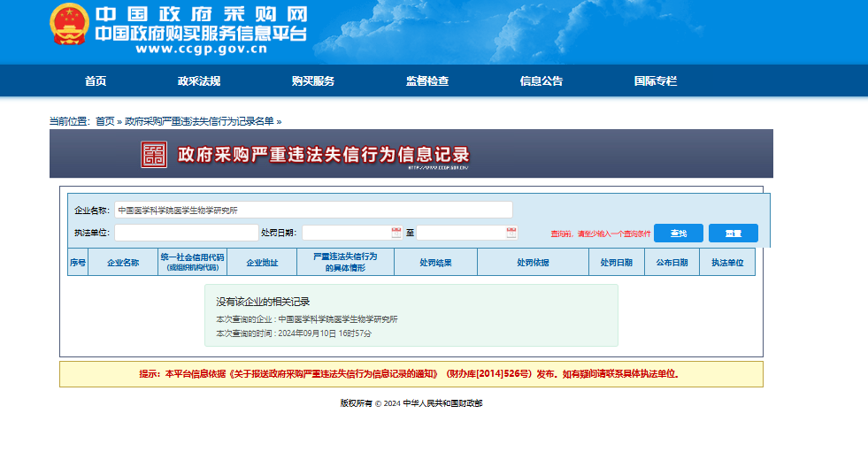868x452 pixels.
Task: Open 监督检查 navigation menu item
Action: coord(426,80)
